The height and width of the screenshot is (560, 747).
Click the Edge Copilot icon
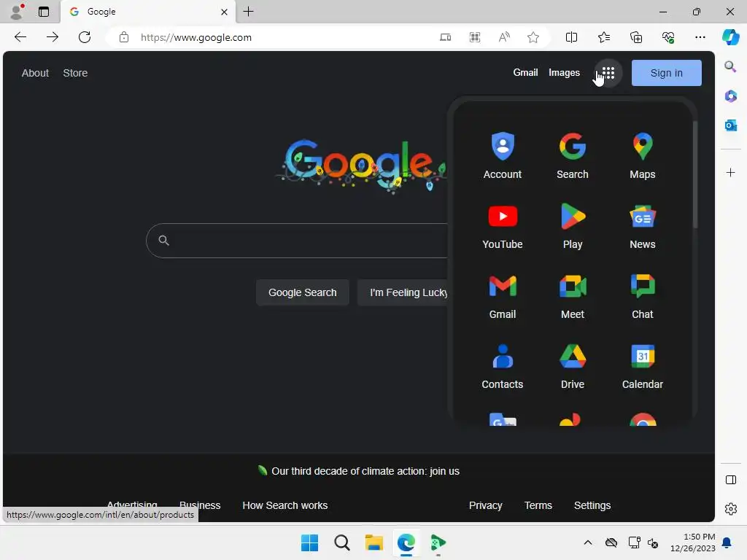pos(729,37)
